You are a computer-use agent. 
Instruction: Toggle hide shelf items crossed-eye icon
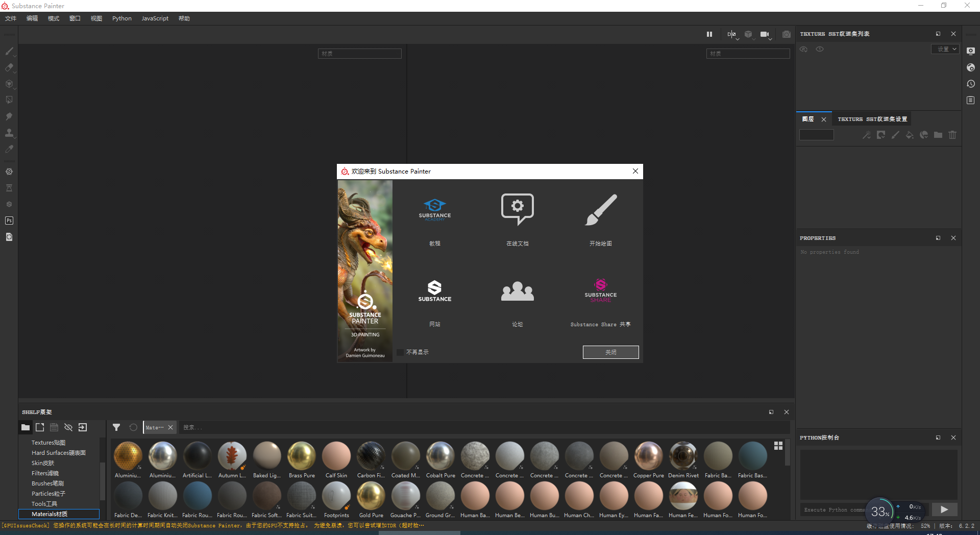click(68, 427)
